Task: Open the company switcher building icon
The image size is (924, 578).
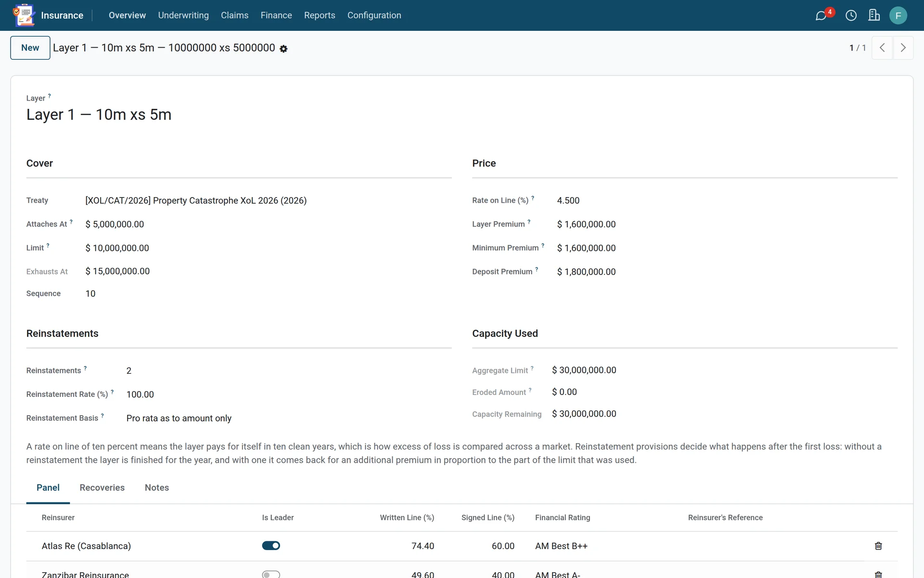Action: pyautogui.click(x=874, y=15)
